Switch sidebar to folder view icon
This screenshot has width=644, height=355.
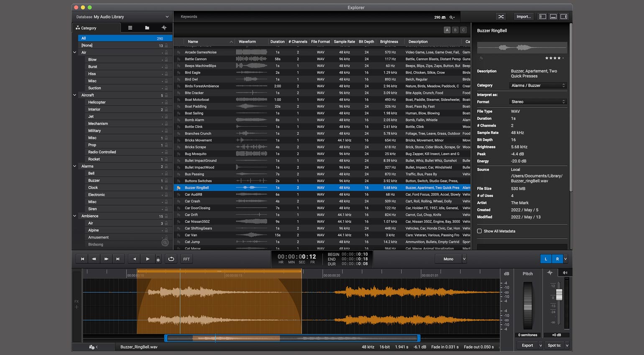click(x=147, y=28)
